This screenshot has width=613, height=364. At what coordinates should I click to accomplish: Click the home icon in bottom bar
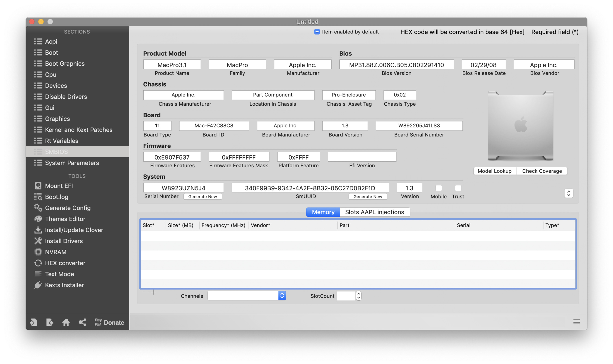(66, 322)
